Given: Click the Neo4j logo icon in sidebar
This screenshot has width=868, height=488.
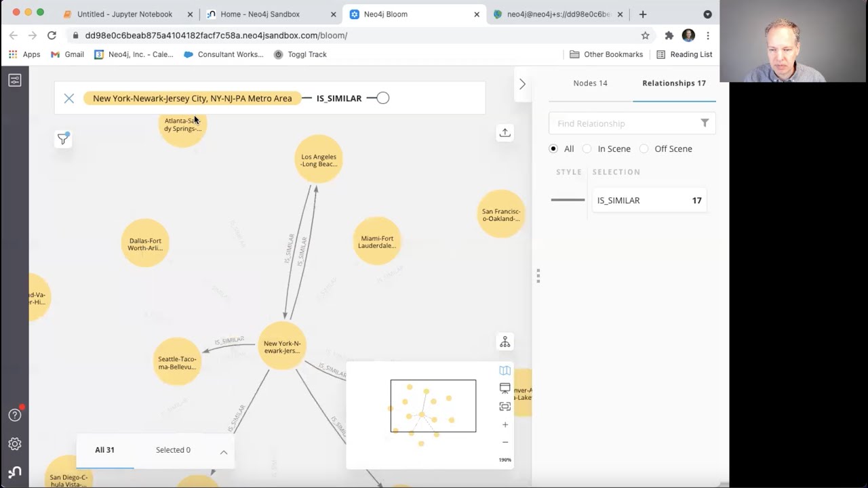Looking at the screenshot, I should pyautogui.click(x=14, y=472).
